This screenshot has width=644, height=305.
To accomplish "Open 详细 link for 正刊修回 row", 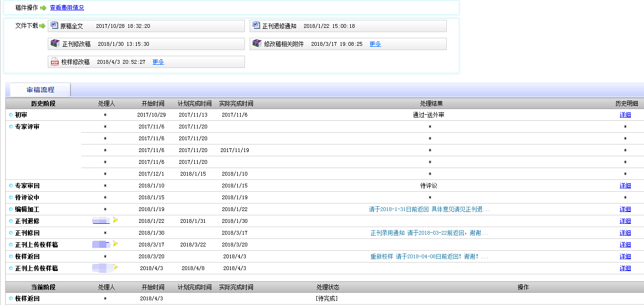I will tap(625, 233).
